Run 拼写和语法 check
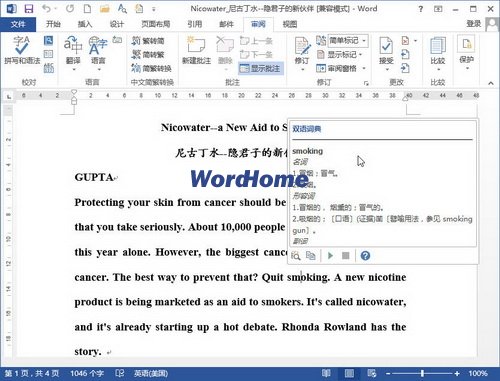 click(22, 50)
